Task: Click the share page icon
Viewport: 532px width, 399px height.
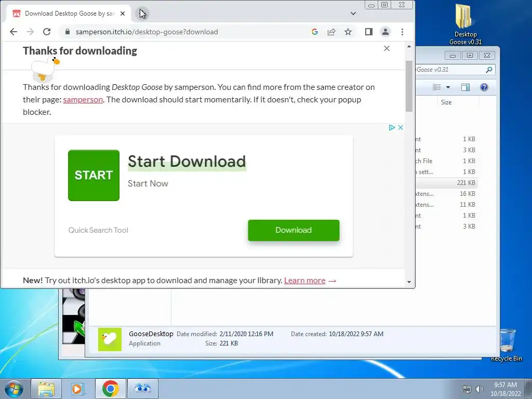Action: 331,32
